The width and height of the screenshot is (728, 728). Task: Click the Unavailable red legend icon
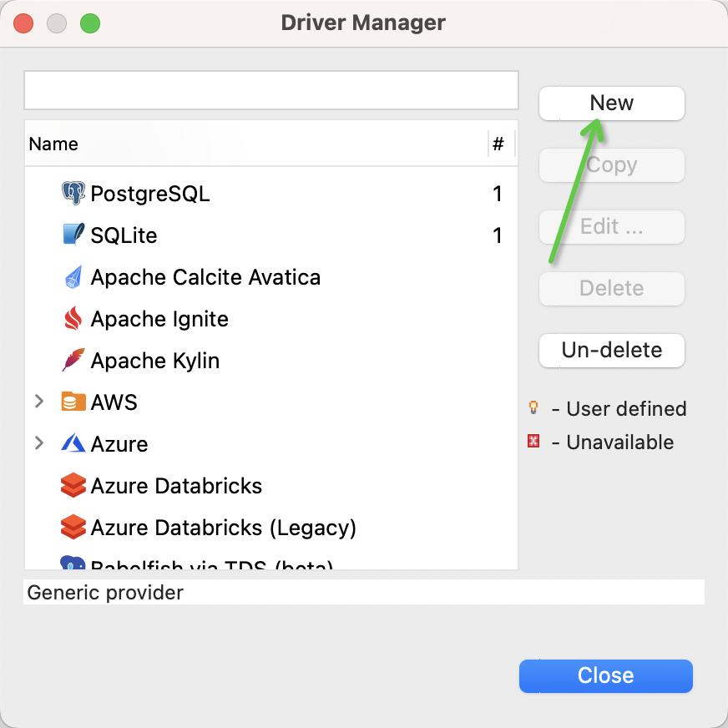[x=533, y=441]
